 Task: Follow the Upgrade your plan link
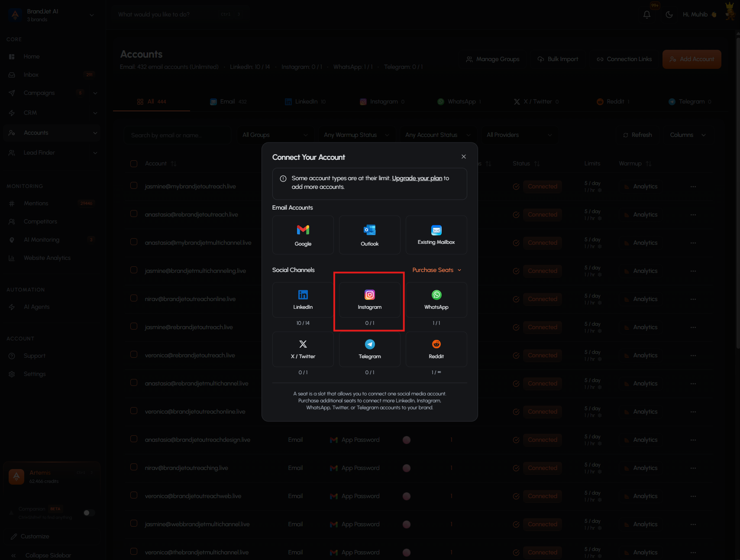coord(417,178)
